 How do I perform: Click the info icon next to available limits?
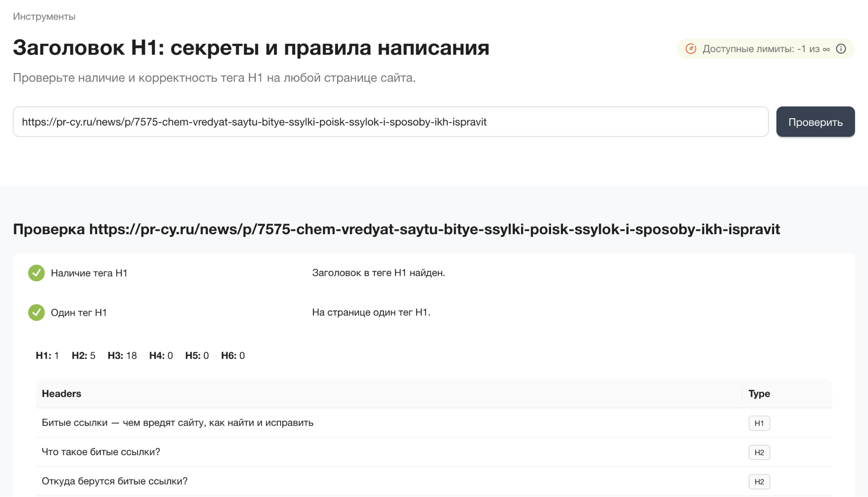click(x=841, y=49)
